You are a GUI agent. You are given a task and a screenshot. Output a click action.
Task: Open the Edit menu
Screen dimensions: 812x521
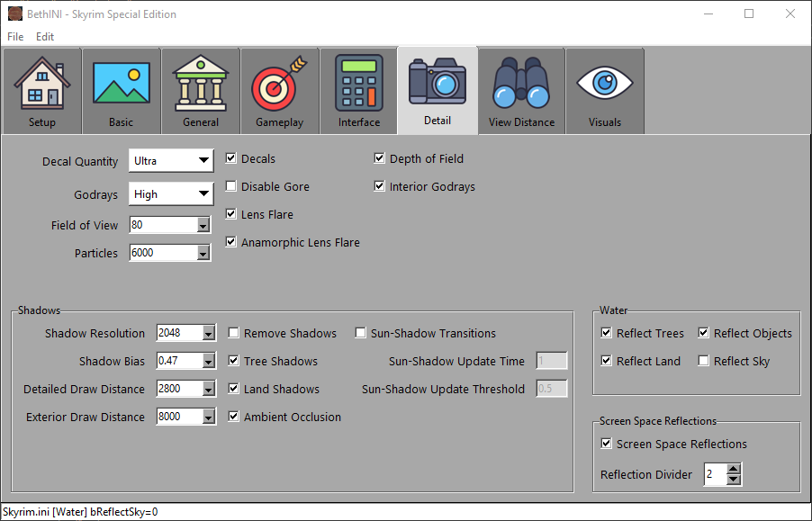[x=45, y=37]
